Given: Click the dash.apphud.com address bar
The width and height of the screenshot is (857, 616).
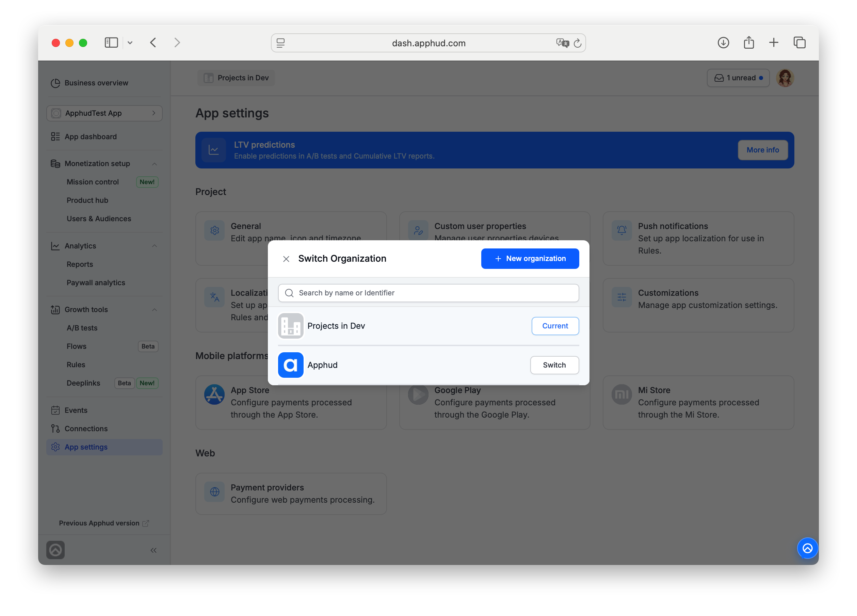Looking at the screenshot, I should pyautogui.click(x=428, y=43).
